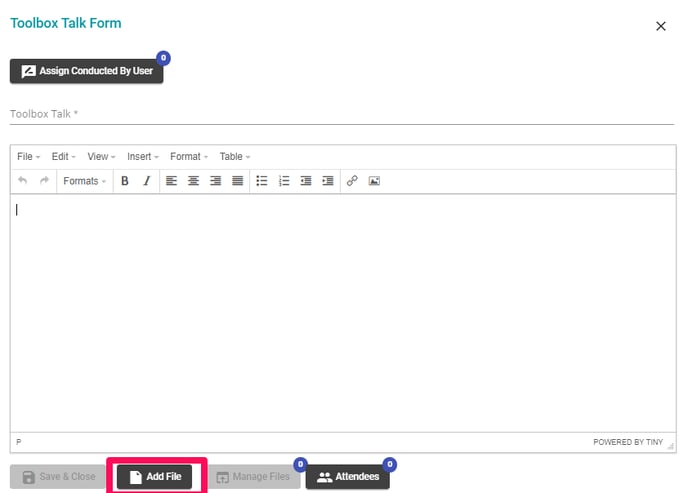Center align the text

pyautogui.click(x=194, y=181)
